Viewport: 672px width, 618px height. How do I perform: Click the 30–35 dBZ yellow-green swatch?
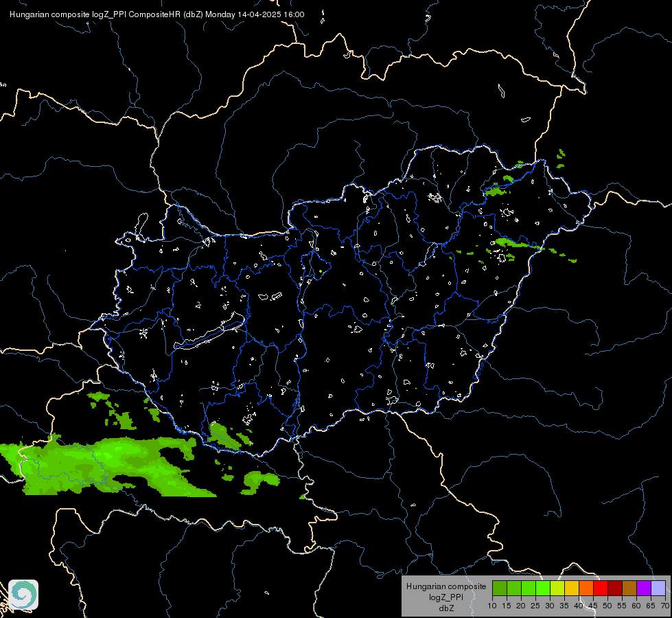tap(557, 588)
